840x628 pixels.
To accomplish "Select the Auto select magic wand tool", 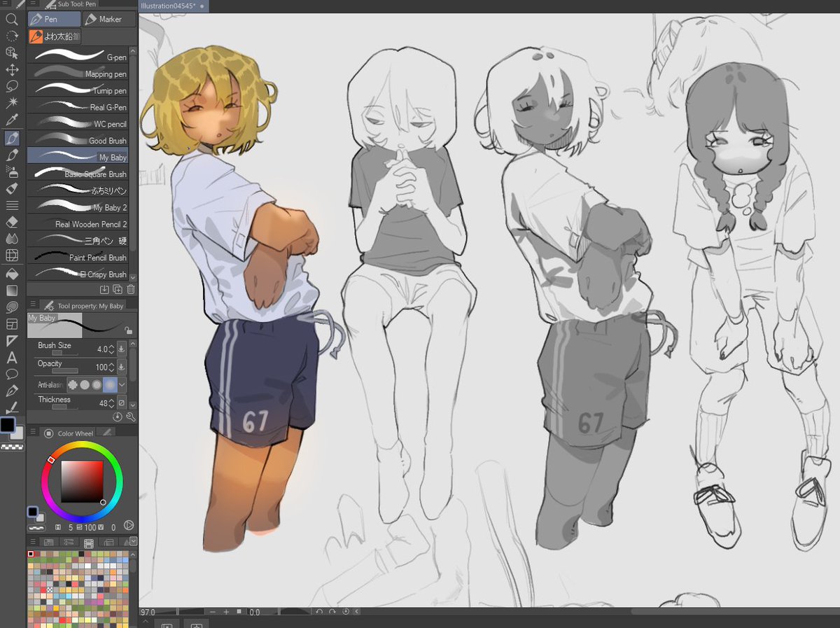I will click(x=12, y=104).
